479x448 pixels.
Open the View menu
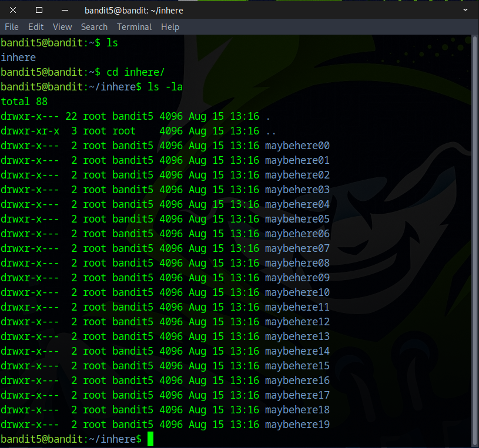coord(62,27)
